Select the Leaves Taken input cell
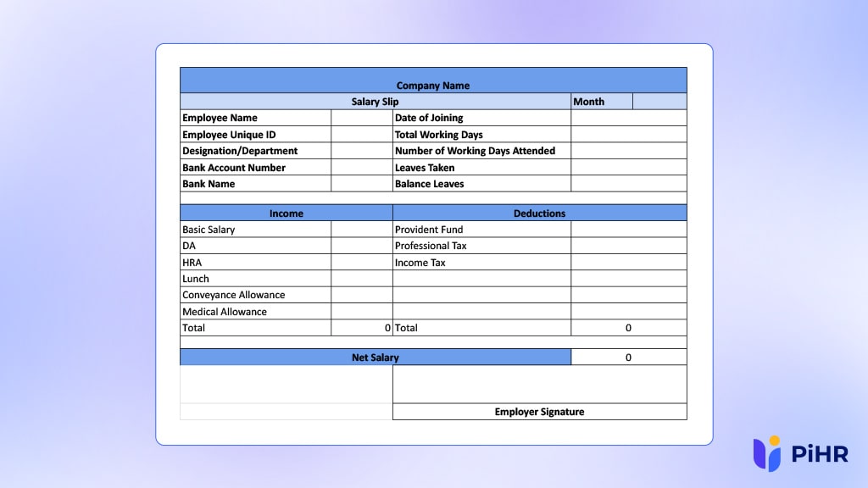Screen dimensions: 868x488 tap(629, 167)
